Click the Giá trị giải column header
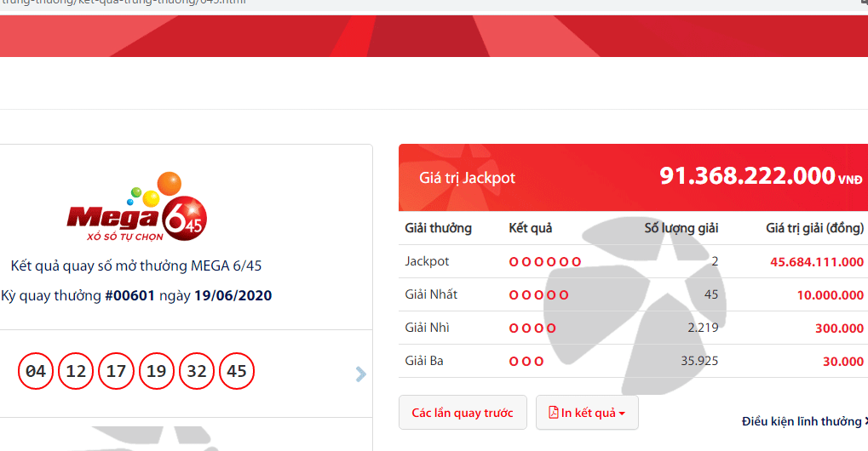Image resolution: width=868 pixels, height=451 pixels. [814, 228]
